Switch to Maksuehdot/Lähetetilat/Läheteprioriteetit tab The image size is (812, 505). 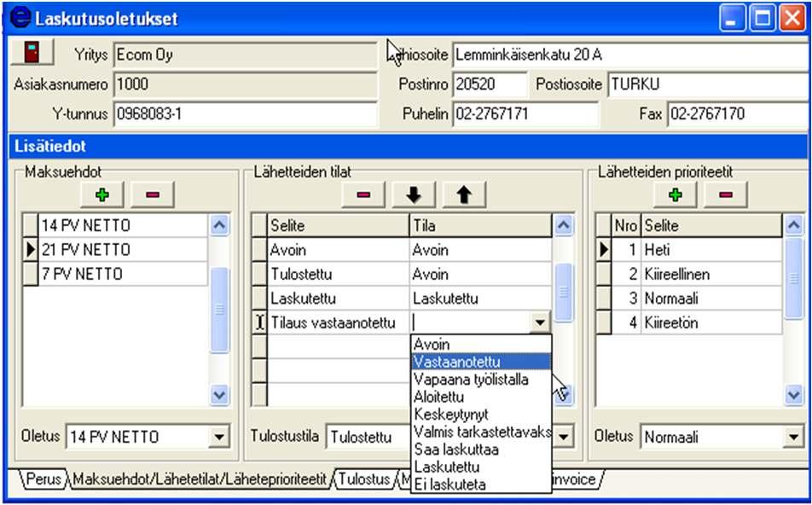200,479
